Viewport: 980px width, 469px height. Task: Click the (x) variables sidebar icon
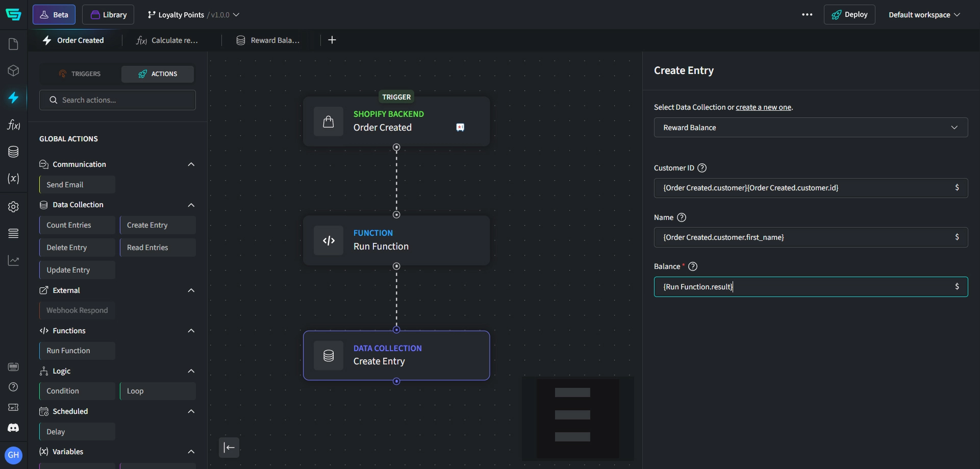click(x=14, y=179)
